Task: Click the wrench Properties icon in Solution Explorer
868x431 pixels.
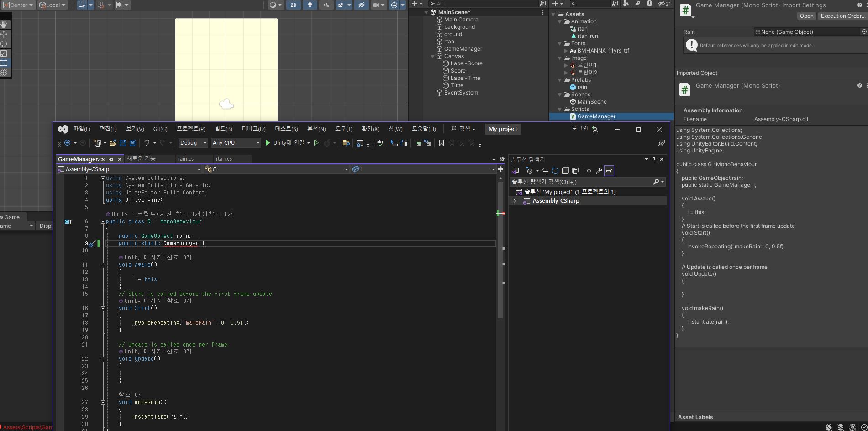Action: pyautogui.click(x=599, y=171)
